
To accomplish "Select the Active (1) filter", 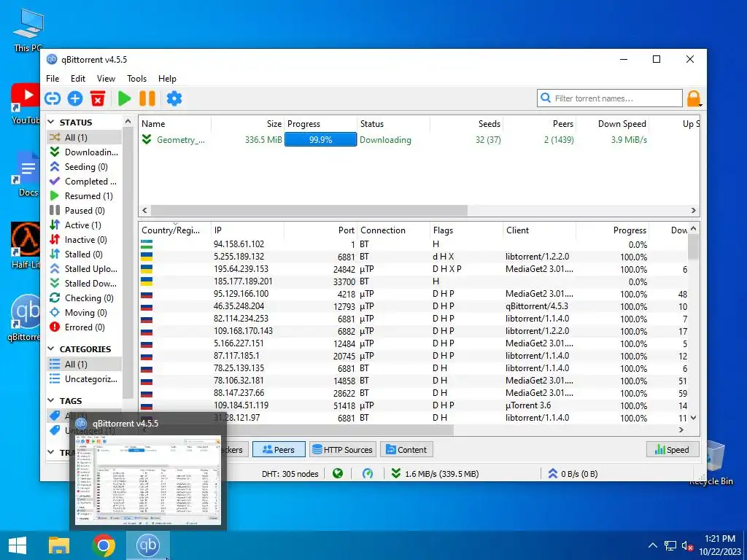I will click(84, 225).
